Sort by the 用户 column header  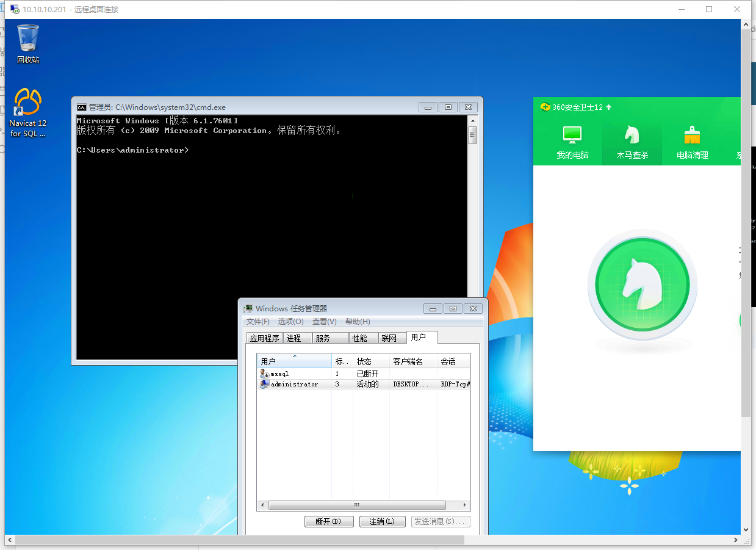coord(294,361)
